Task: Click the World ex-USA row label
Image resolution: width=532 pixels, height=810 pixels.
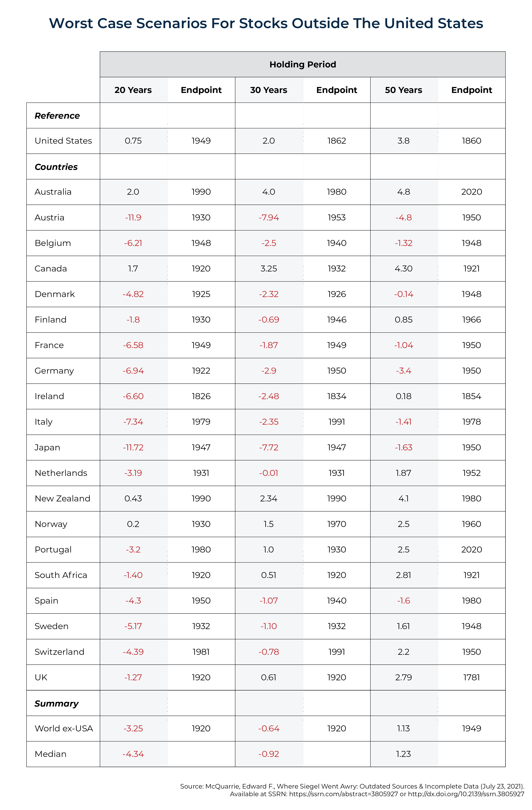Action: click(64, 728)
